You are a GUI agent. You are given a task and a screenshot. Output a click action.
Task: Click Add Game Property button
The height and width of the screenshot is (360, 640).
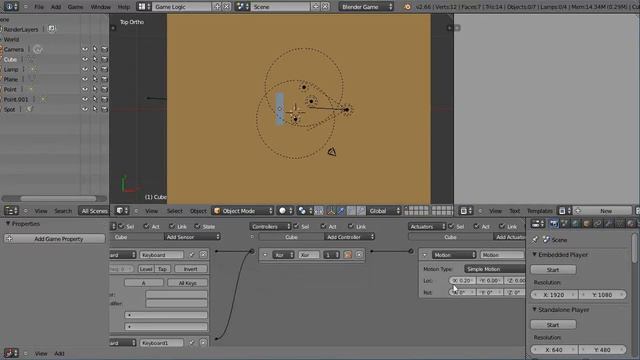pos(55,239)
